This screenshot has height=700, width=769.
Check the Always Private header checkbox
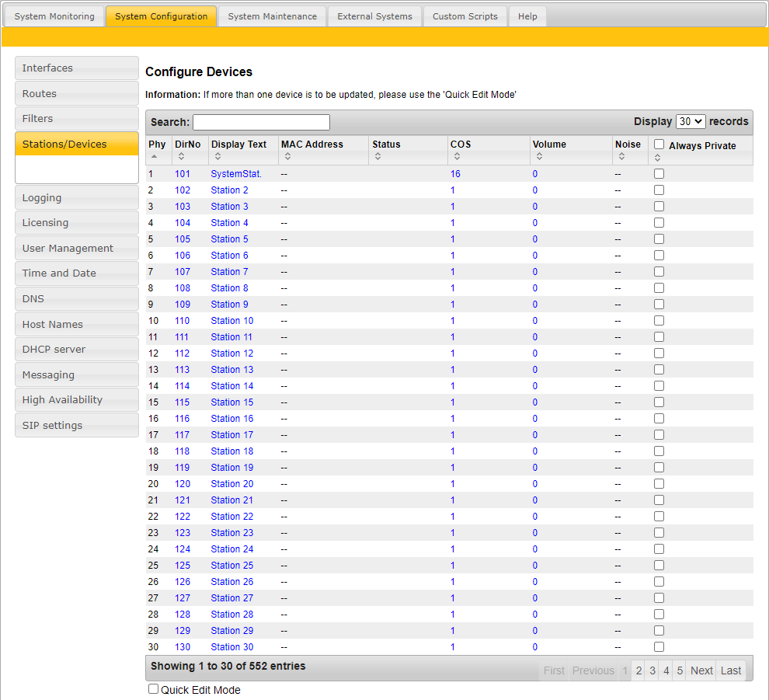(x=659, y=145)
